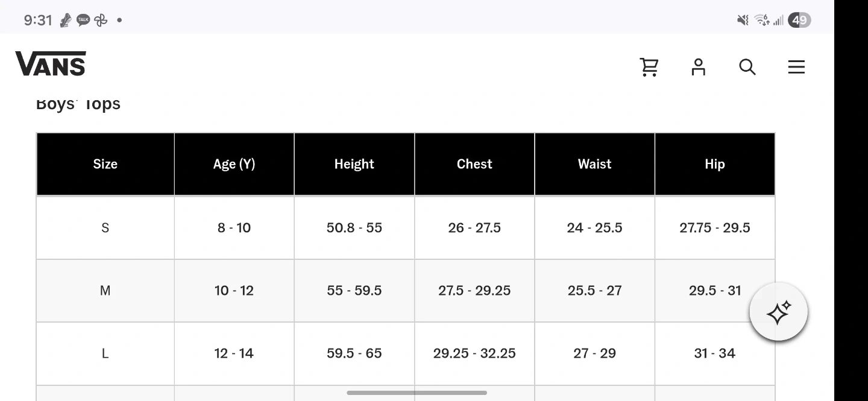
Task: Open the sparkle AI assistant button
Action: pyautogui.click(x=778, y=313)
